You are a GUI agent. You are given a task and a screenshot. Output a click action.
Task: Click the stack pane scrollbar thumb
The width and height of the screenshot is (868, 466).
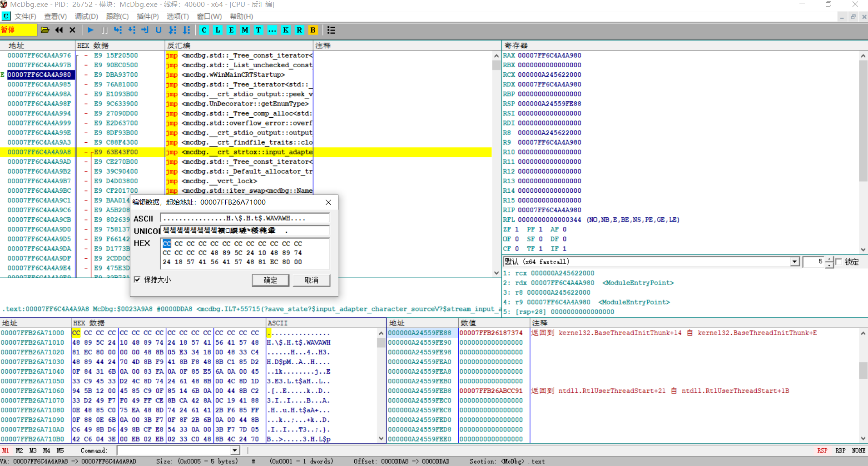863,370
